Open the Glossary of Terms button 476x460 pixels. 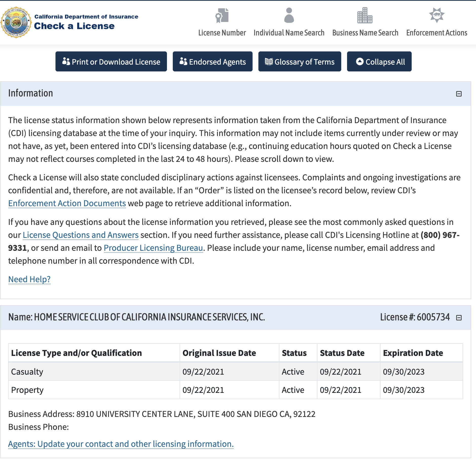click(x=300, y=62)
